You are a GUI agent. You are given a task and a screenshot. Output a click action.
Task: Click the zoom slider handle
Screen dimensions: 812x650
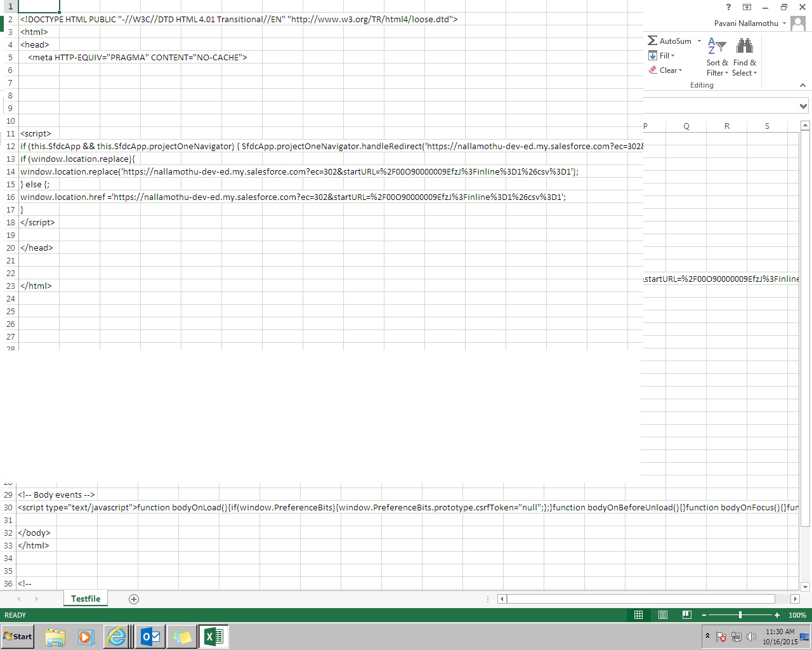tap(740, 615)
